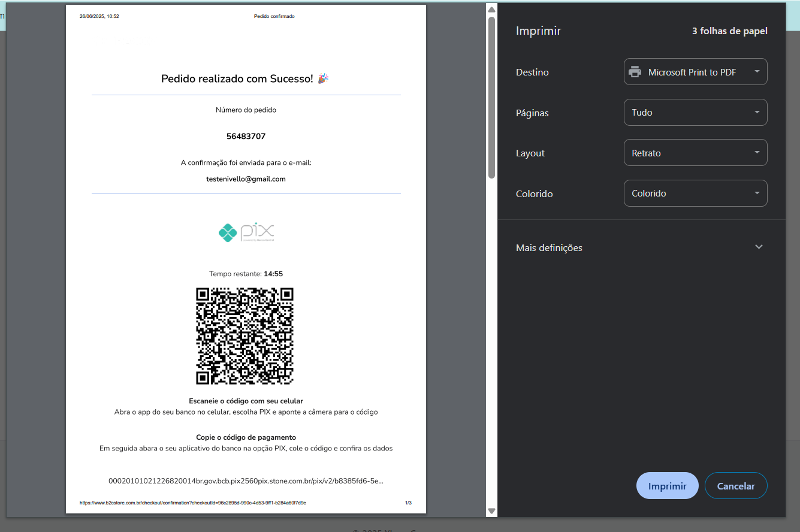Click the Número do pedido label
Screen dimensions: 800x532
[246, 110]
